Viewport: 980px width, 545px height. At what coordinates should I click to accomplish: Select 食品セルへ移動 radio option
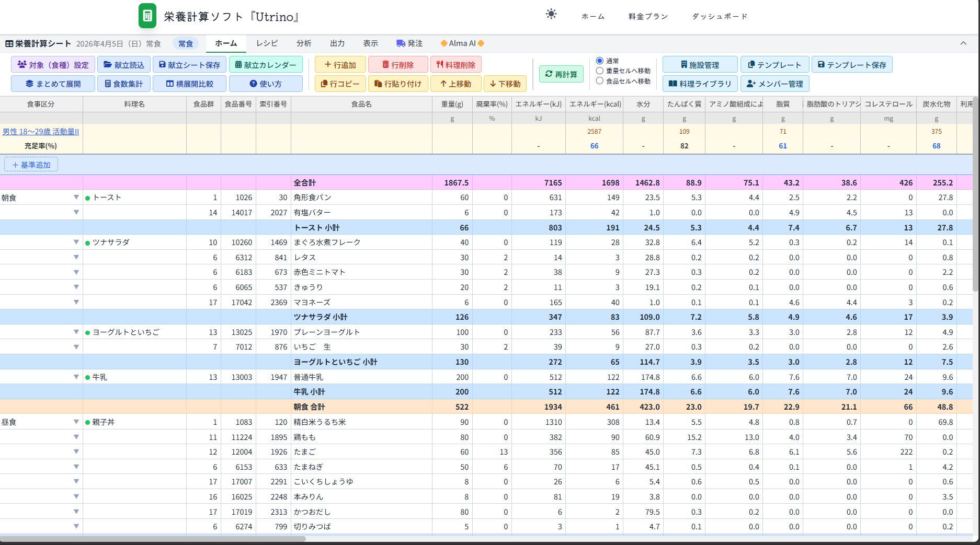pyautogui.click(x=600, y=80)
